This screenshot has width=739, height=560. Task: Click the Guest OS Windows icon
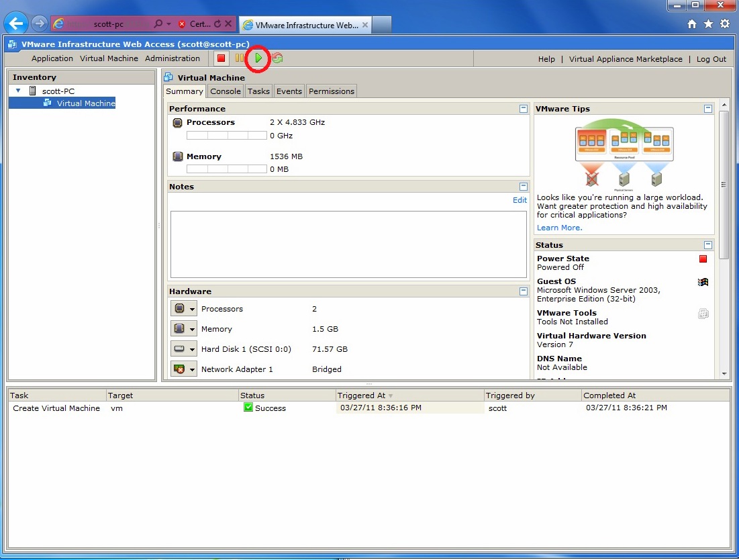pyautogui.click(x=703, y=282)
